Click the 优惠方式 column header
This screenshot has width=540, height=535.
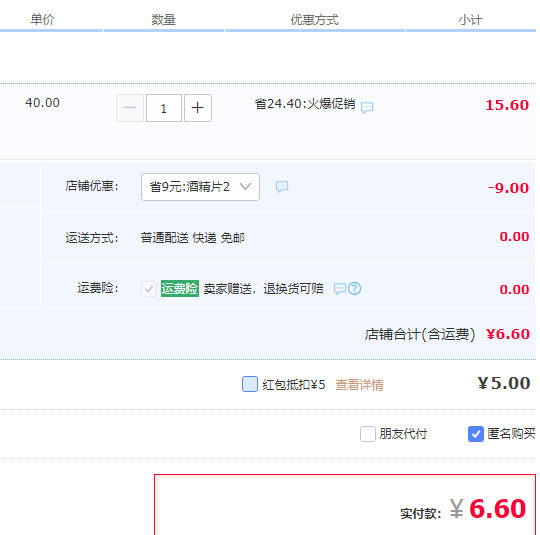tap(314, 20)
